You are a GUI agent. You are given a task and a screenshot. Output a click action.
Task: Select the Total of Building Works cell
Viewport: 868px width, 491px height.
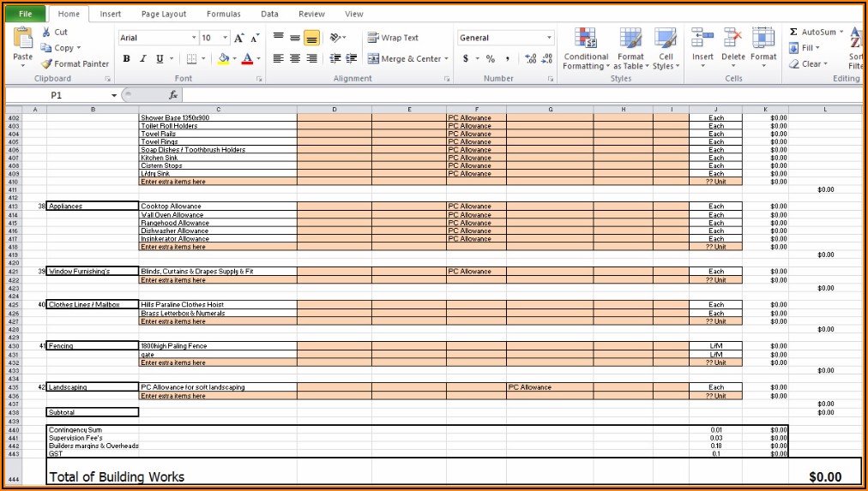117,476
